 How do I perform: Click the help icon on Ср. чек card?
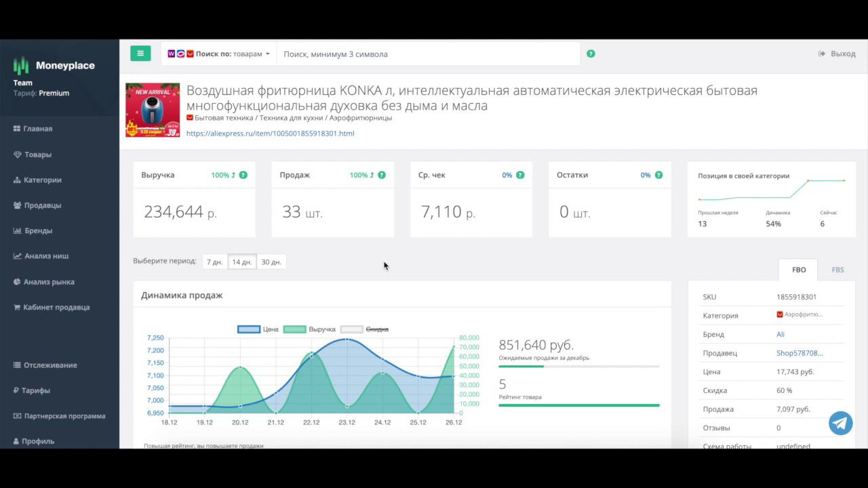pyautogui.click(x=520, y=175)
